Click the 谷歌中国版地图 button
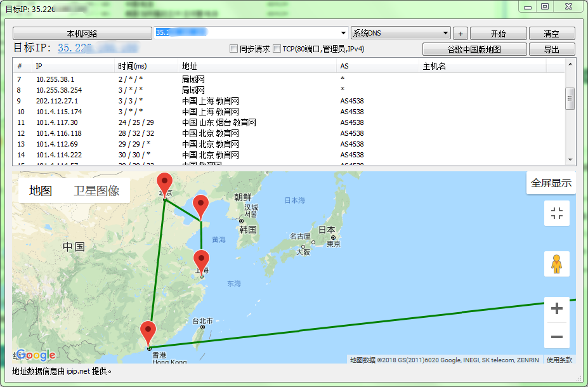588x387 pixels. [474, 49]
